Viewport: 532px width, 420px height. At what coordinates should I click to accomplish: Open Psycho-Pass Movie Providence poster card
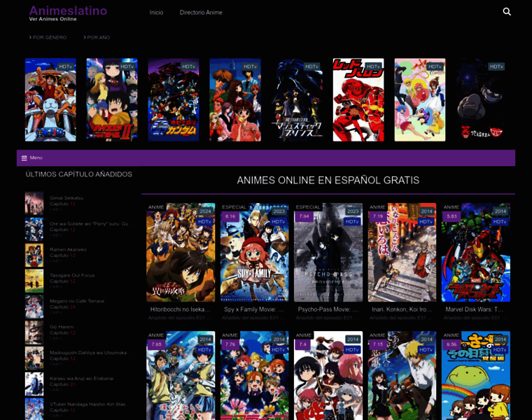click(x=328, y=253)
